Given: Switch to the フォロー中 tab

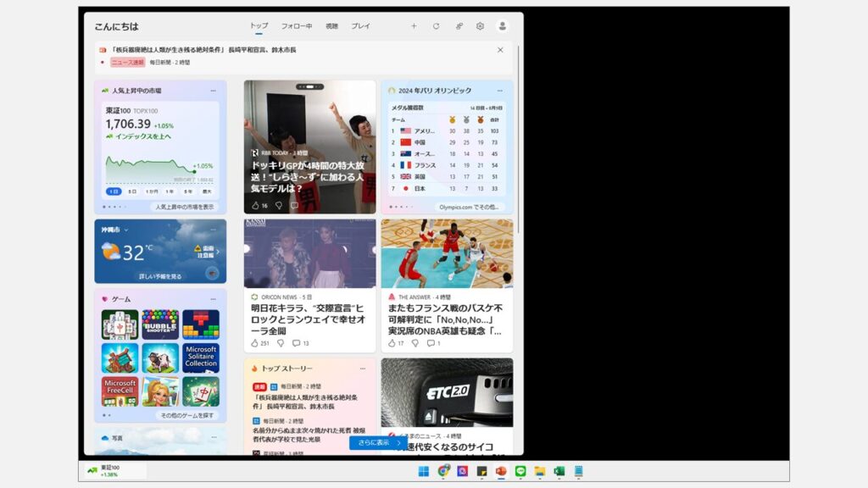Looking at the screenshot, I should tap(297, 26).
